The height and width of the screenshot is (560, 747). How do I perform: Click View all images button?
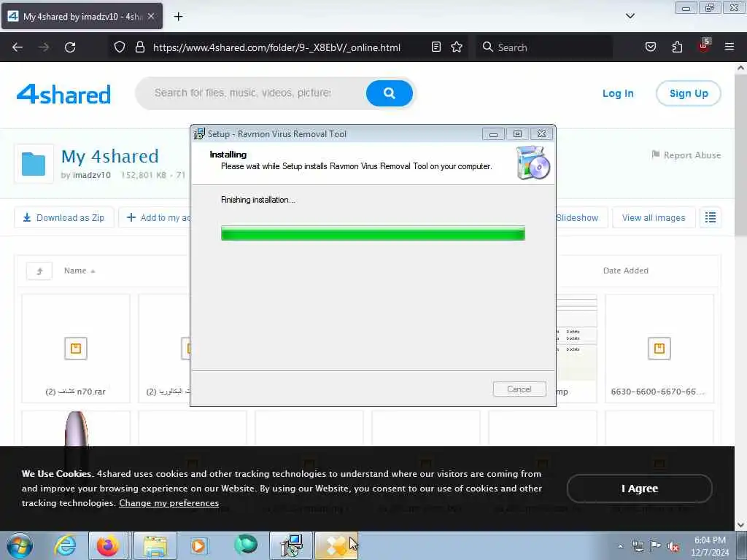click(654, 217)
